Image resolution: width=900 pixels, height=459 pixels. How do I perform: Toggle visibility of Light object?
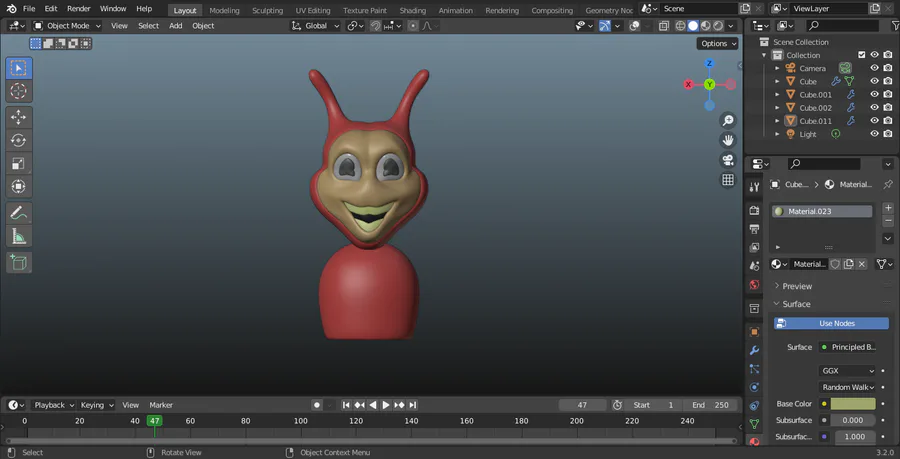pos(874,134)
